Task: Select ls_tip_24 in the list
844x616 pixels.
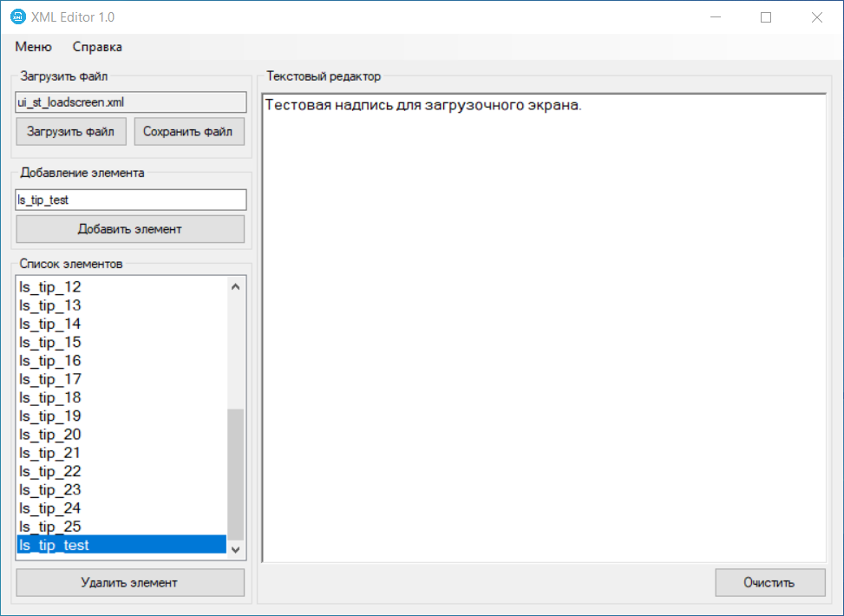Action: (x=121, y=508)
